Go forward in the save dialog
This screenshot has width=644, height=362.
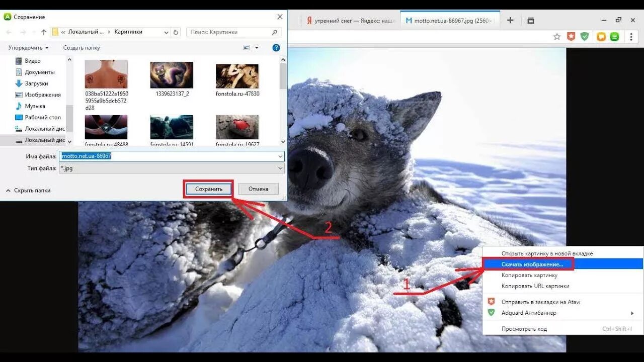click(x=23, y=32)
